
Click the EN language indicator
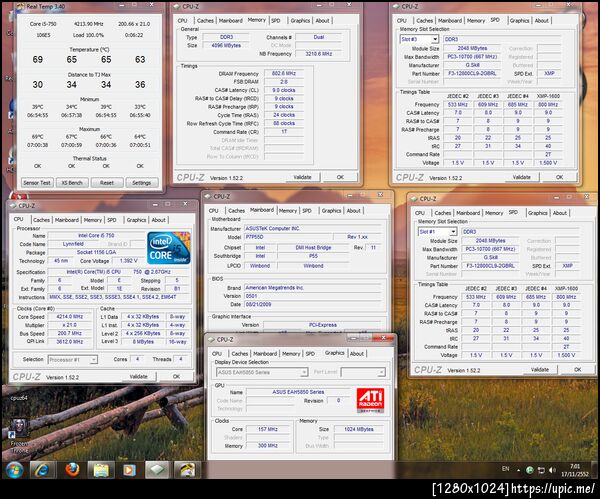pos(505,469)
